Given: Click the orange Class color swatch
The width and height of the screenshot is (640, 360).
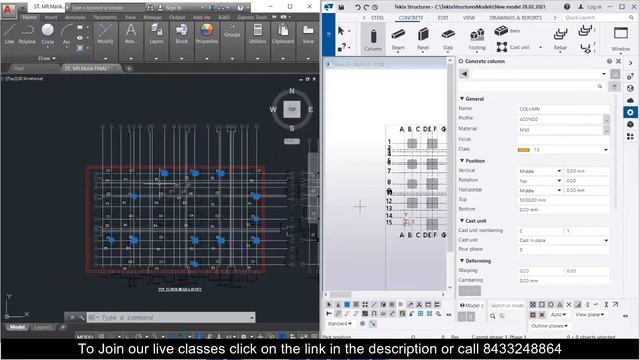Looking at the screenshot, I should pos(523,150).
